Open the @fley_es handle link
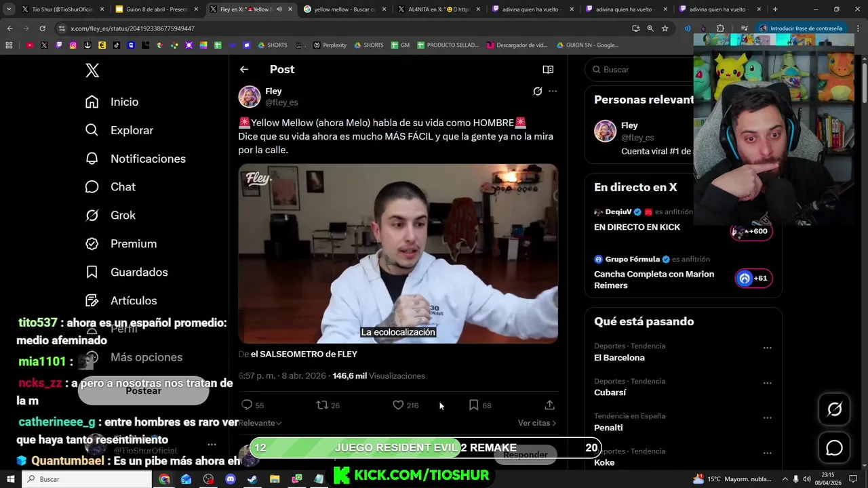Viewport: 868px width, 488px height. click(281, 102)
